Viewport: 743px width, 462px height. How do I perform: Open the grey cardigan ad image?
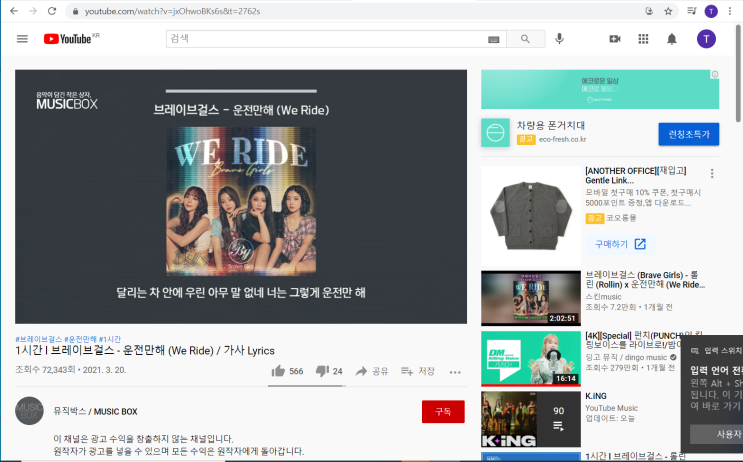(x=531, y=216)
